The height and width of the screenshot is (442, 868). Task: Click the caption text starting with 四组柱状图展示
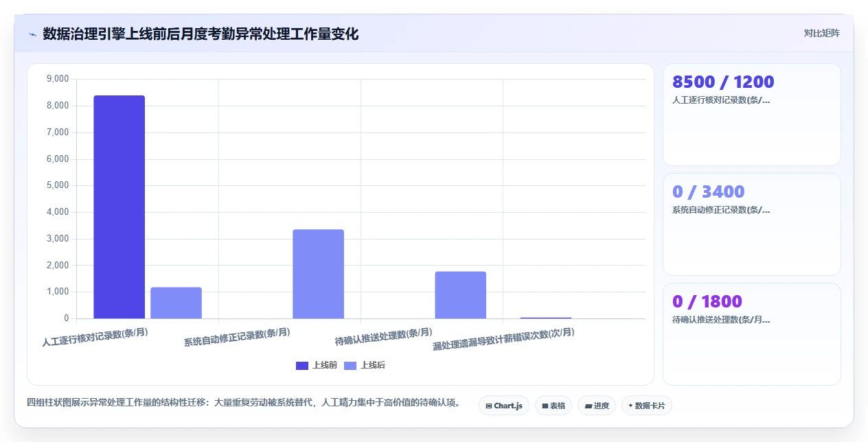pyautogui.click(x=243, y=402)
